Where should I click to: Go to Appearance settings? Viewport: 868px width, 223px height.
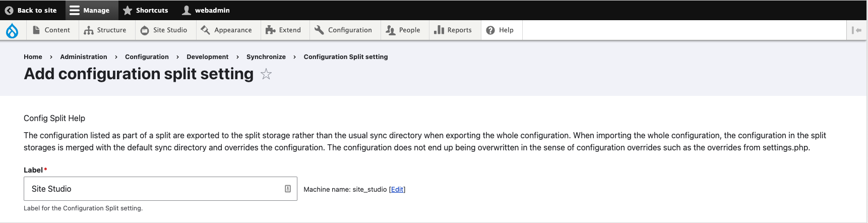click(226, 30)
